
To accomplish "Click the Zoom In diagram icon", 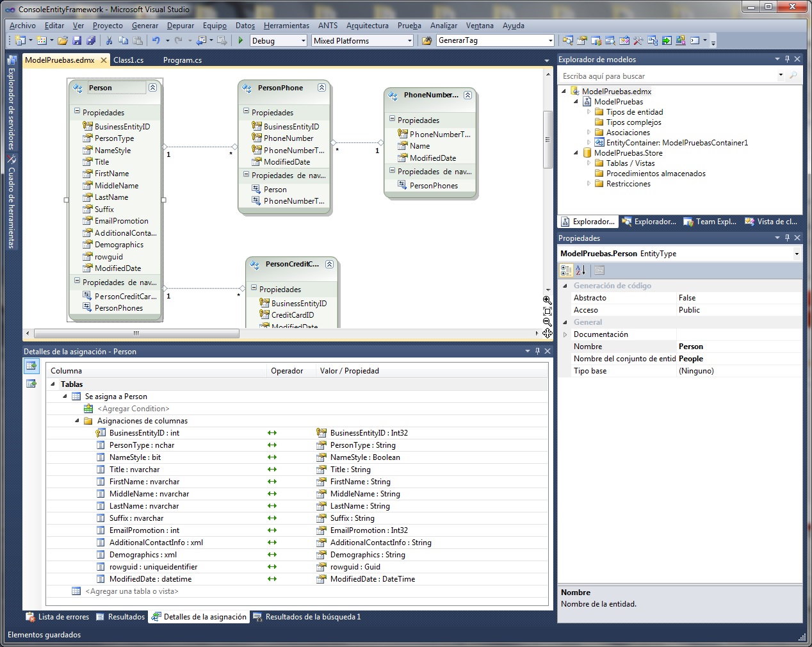I will click(547, 300).
